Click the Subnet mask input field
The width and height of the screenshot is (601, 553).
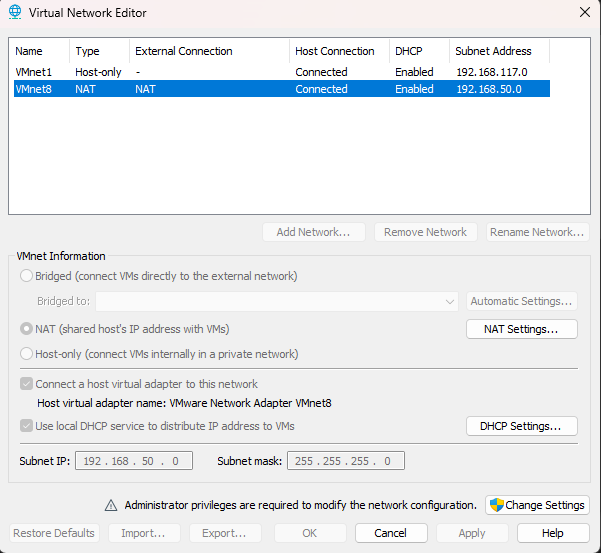(x=346, y=461)
